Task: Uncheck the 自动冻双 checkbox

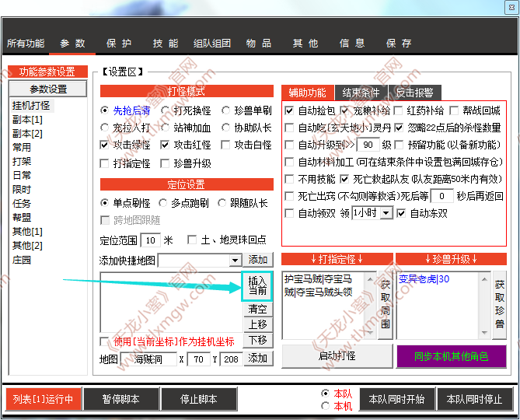Action: click(401, 213)
